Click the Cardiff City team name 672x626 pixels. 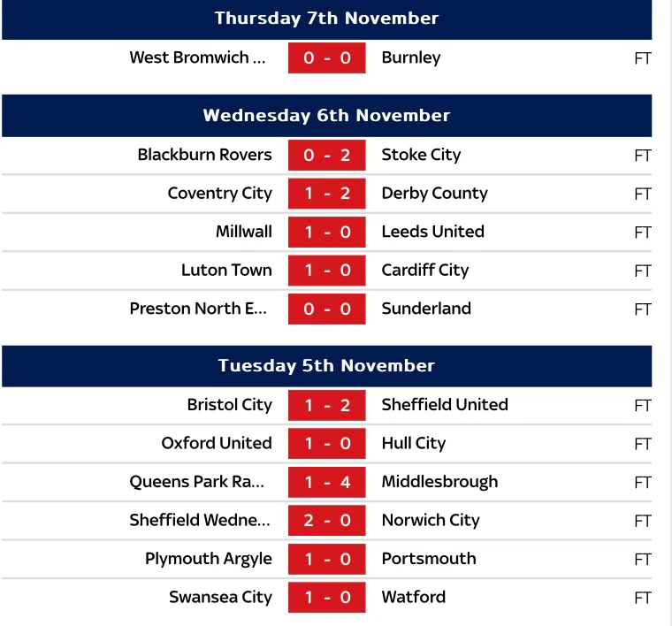point(424,271)
